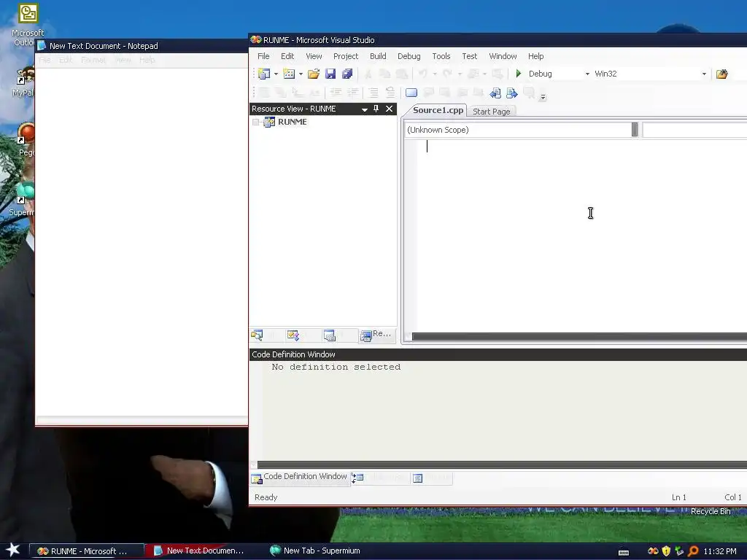The height and width of the screenshot is (560, 747).
Task: Save Source1.cpp with the floppy disk icon
Action: pyautogui.click(x=330, y=74)
